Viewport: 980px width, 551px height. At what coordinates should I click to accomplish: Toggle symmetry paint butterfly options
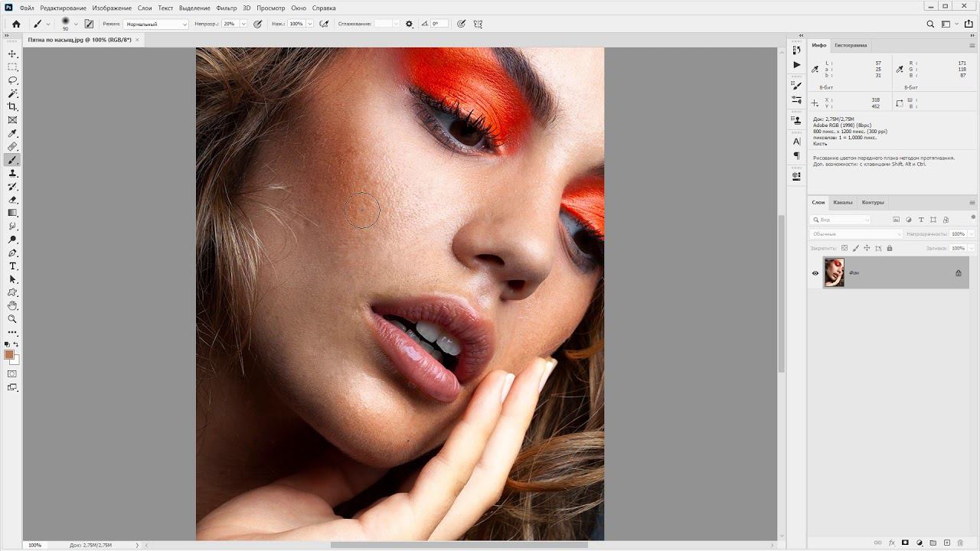(479, 24)
